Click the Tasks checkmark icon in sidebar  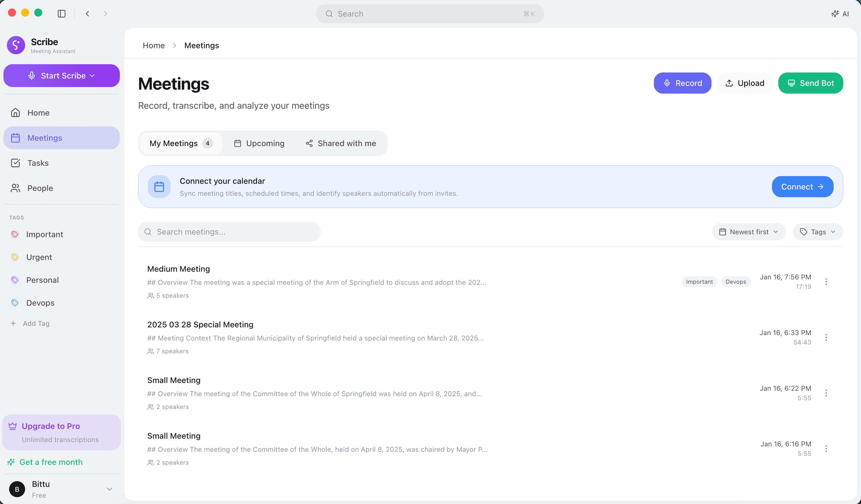16,163
